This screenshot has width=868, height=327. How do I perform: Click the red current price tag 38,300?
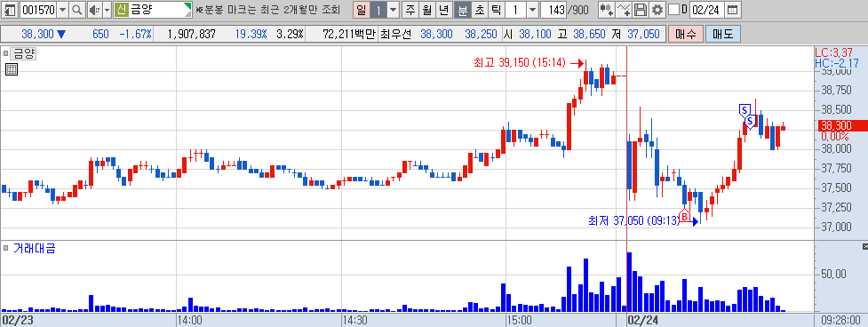843,125
